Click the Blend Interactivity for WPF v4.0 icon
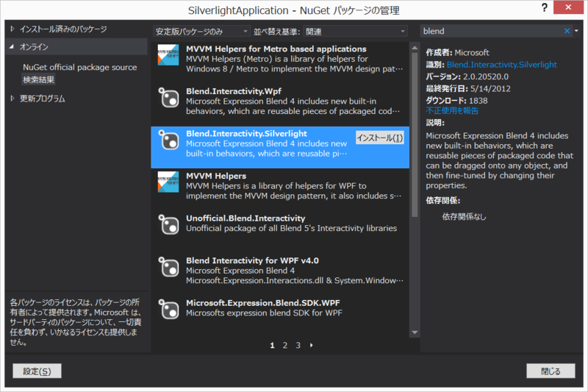The height and width of the screenshot is (392, 588). [168, 267]
